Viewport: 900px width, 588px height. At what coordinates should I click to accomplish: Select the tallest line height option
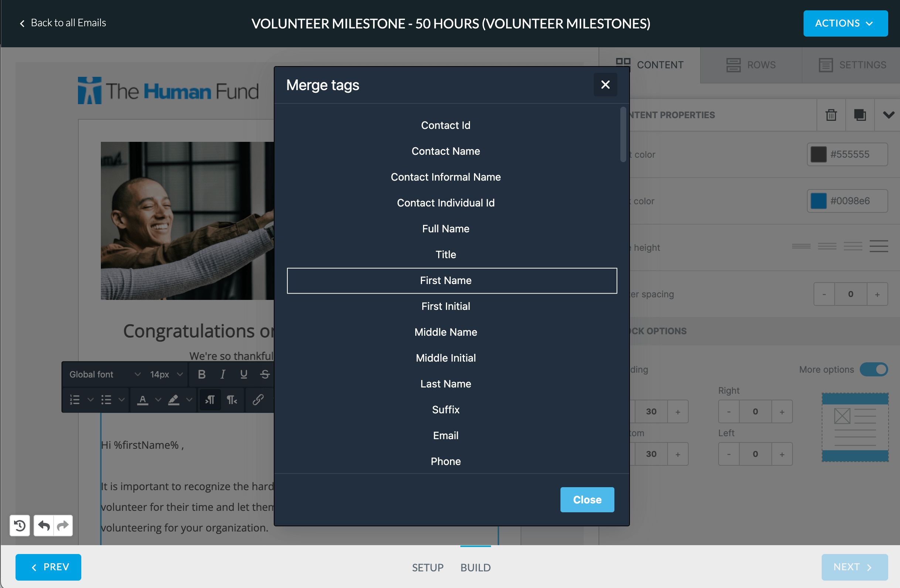[879, 246]
